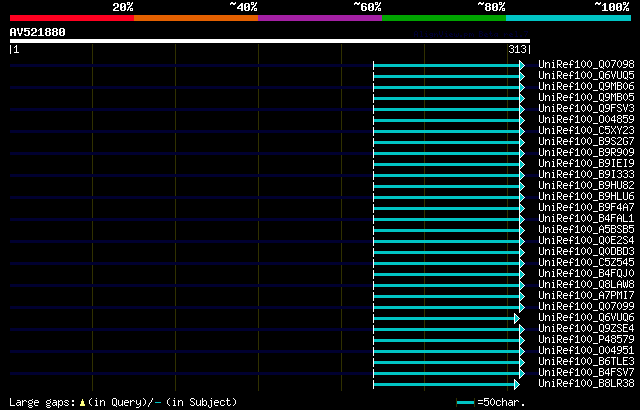Viewport: 640px width, 410px height.
Task: Open hit UniRef100_Q9MB05
Action: [586, 98]
